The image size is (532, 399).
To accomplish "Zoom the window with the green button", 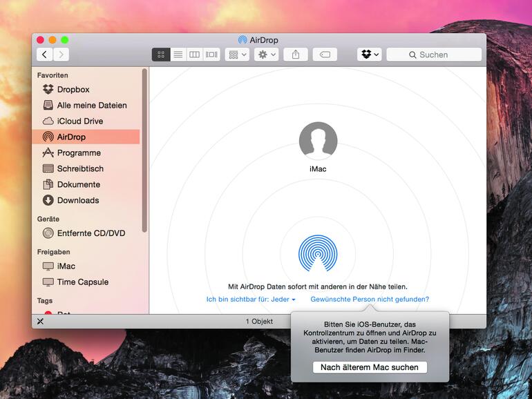I will coord(65,40).
